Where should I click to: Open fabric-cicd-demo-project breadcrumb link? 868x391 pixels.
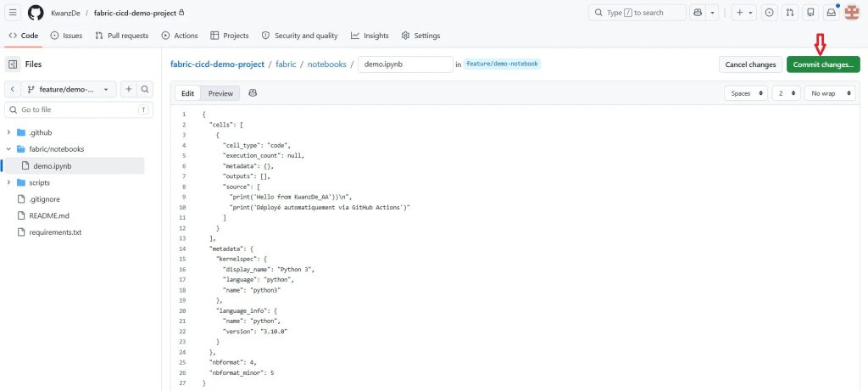pos(218,64)
